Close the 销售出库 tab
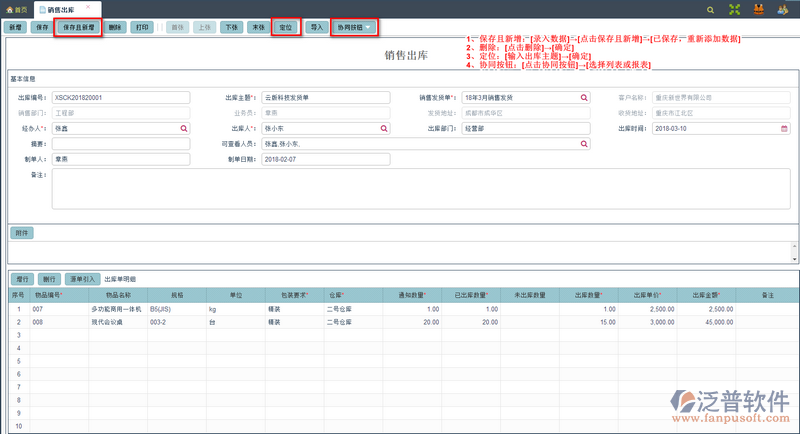 (x=88, y=7)
